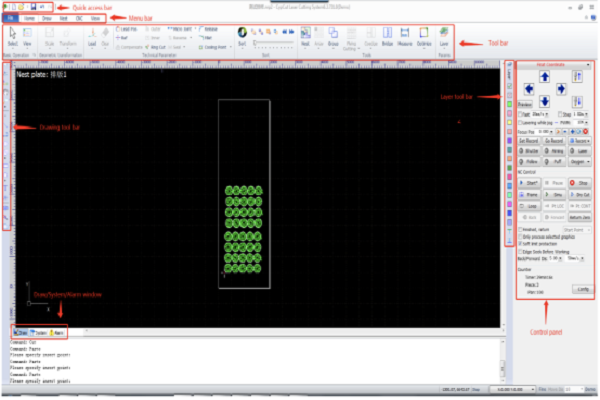This screenshot has height=400, width=600.
Task: Jog laser head down with down arrow
Action: click(x=545, y=102)
